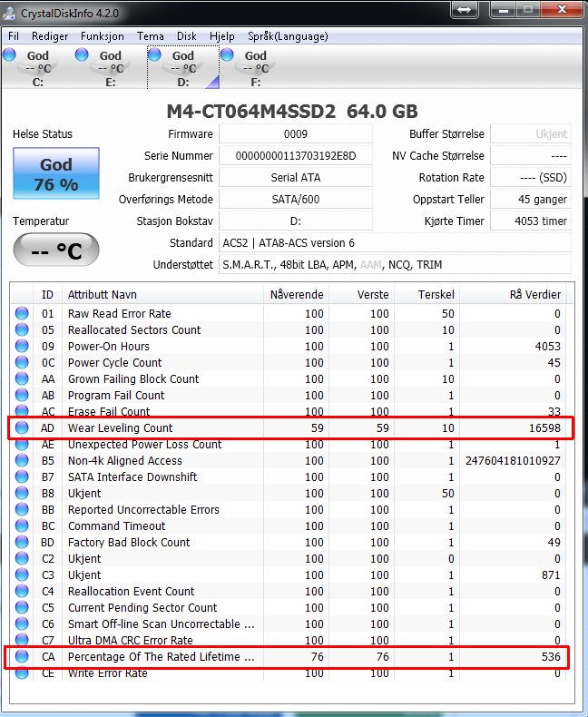Click the status orb of Grown Failing Block Count

coord(22,378)
